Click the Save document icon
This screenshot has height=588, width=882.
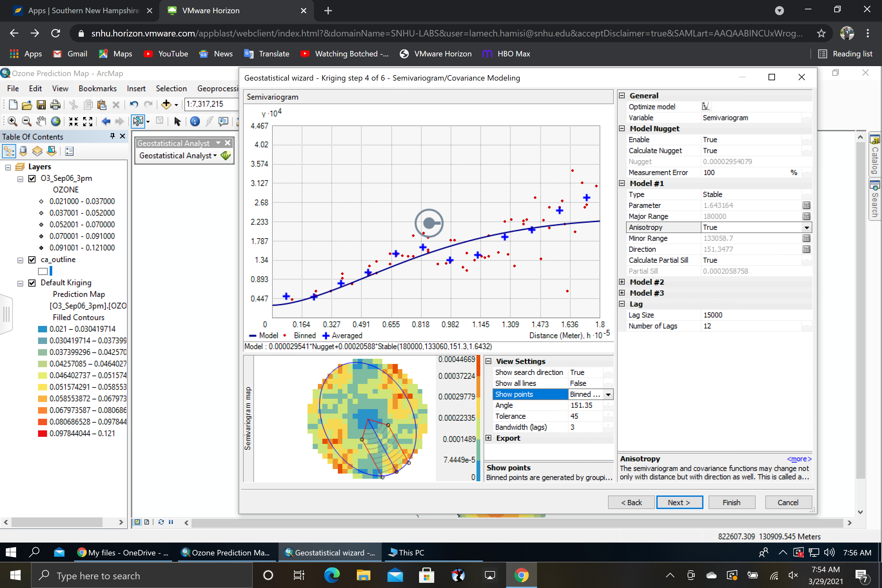pyautogui.click(x=41, y=105)
